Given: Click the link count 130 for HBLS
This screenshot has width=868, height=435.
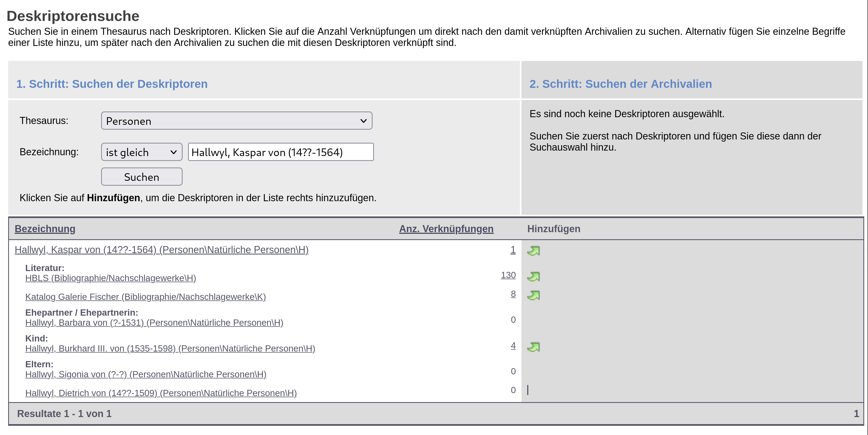Looking at the screenshot, I should click(x=508, y=275).
